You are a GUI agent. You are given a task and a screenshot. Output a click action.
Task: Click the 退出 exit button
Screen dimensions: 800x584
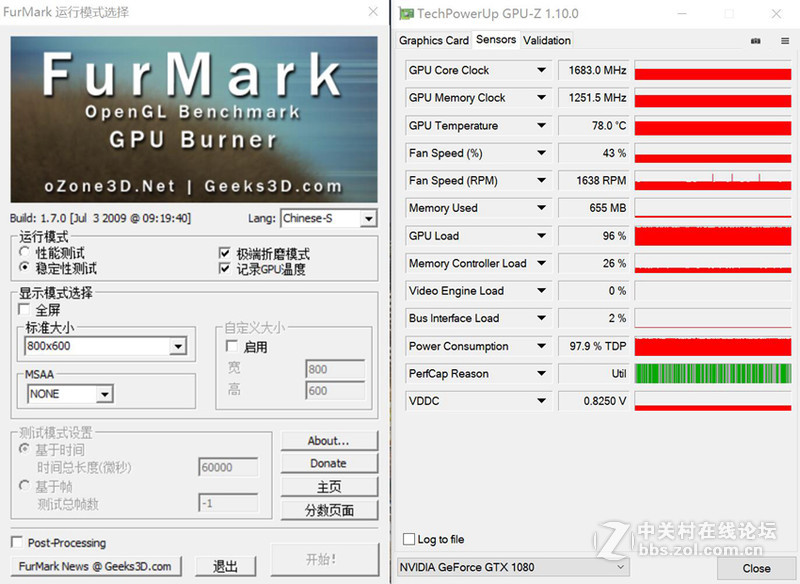click(x=226, y=566)
